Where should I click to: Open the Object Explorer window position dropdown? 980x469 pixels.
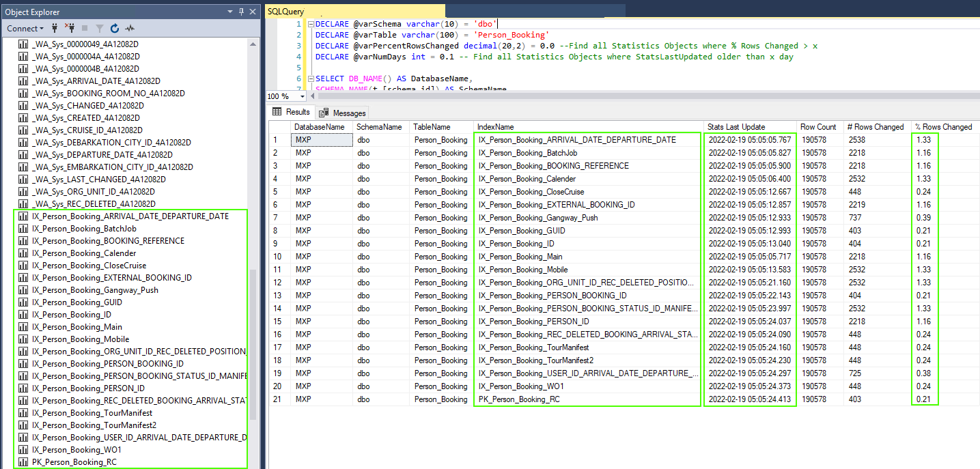[229, 12]
